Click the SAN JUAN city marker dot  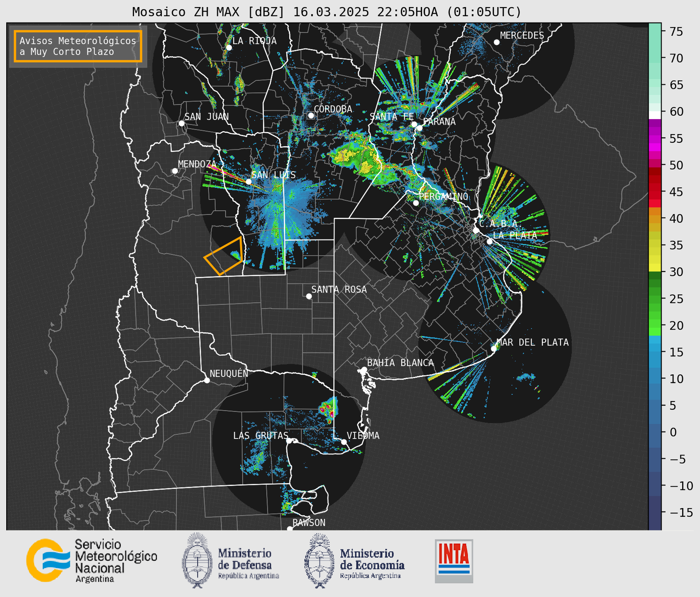click(x=181, y=123)
